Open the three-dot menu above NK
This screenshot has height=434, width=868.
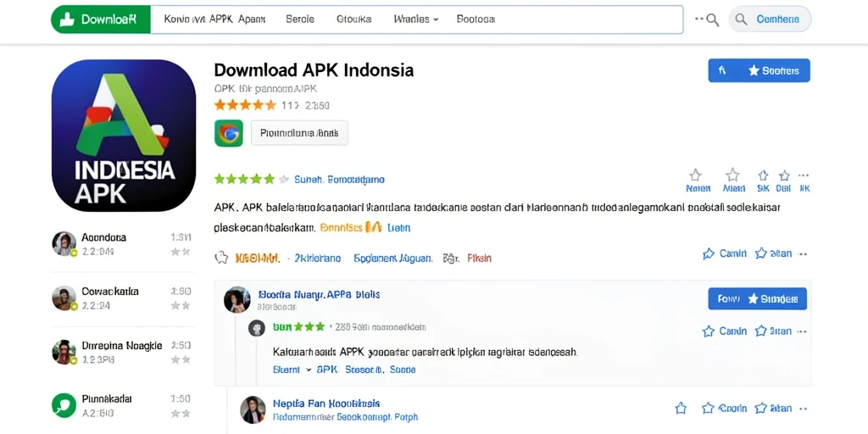(804, 175)
